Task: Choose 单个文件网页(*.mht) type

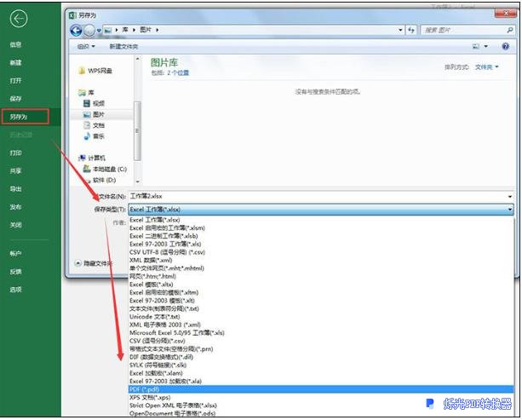Action: (321, 268)
